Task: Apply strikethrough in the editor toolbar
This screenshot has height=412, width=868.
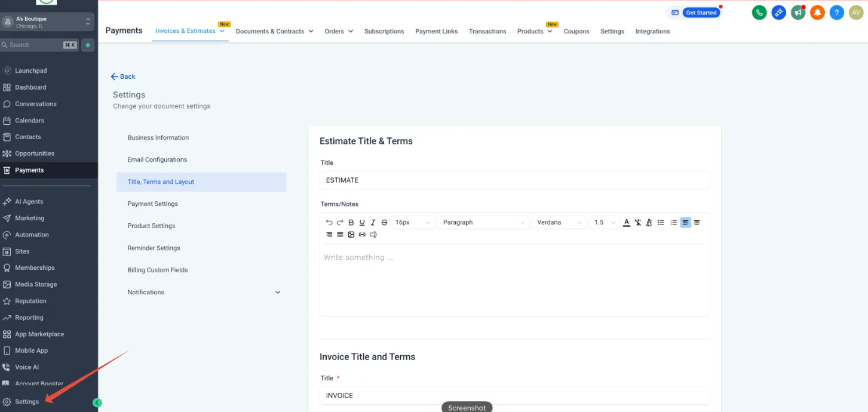Action: 384,222
